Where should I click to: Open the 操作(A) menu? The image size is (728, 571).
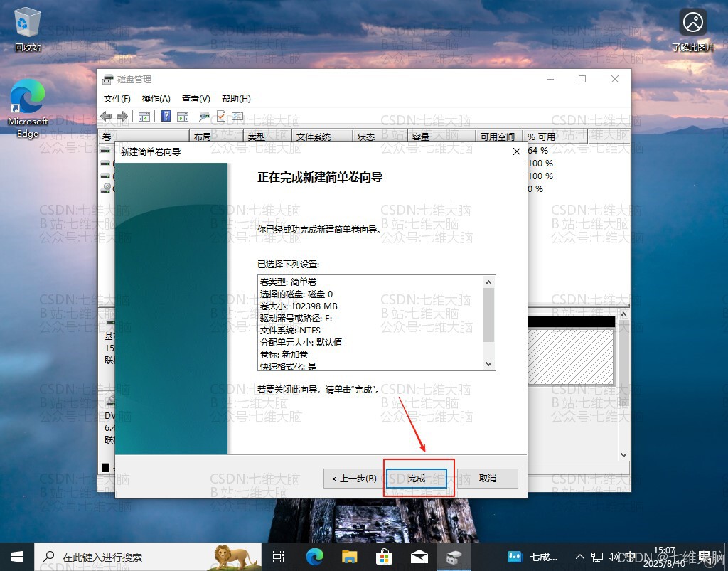coord(156,98)
